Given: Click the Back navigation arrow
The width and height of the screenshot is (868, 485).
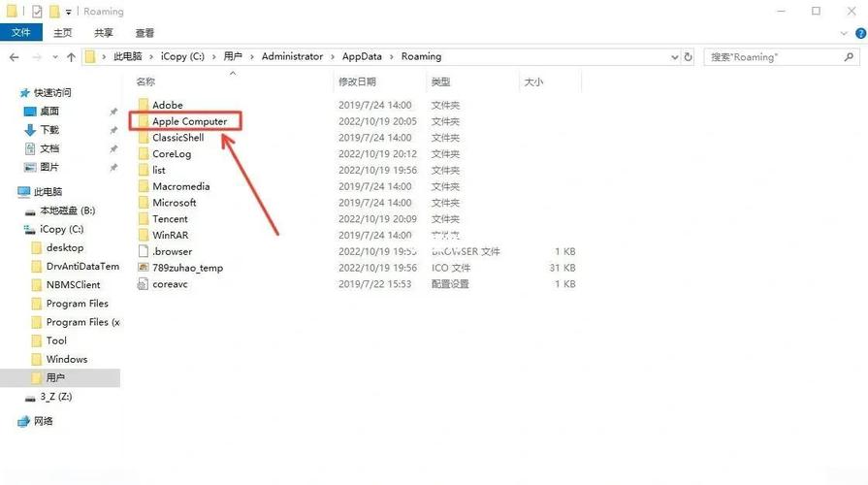Looking at the screenshot, I should 15,57.
